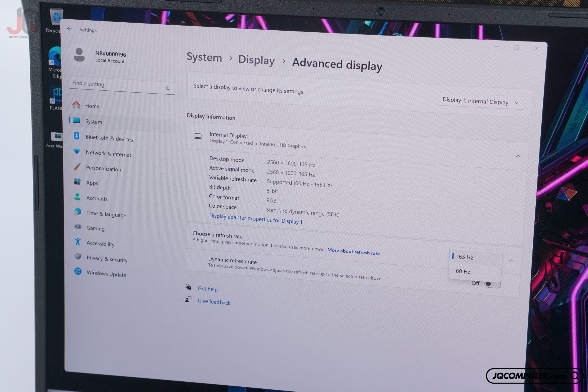The image size is (588, 392).
Task: Open the Acer desktop shortcut icon
Action: click(55, 140)
